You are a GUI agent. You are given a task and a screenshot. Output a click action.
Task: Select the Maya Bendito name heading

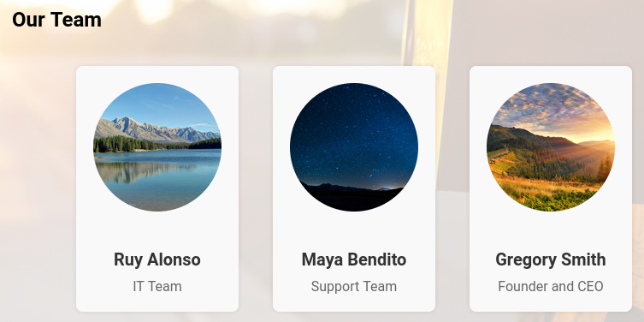[354, 259]
